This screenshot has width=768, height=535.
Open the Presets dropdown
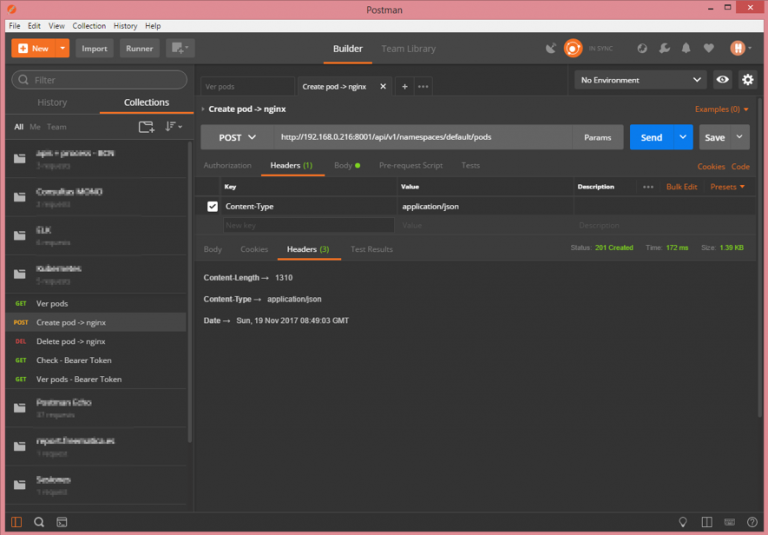[x=727, y=187]
